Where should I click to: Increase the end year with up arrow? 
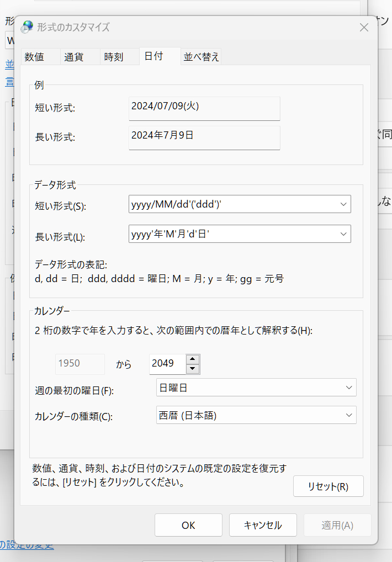point(192,359)
